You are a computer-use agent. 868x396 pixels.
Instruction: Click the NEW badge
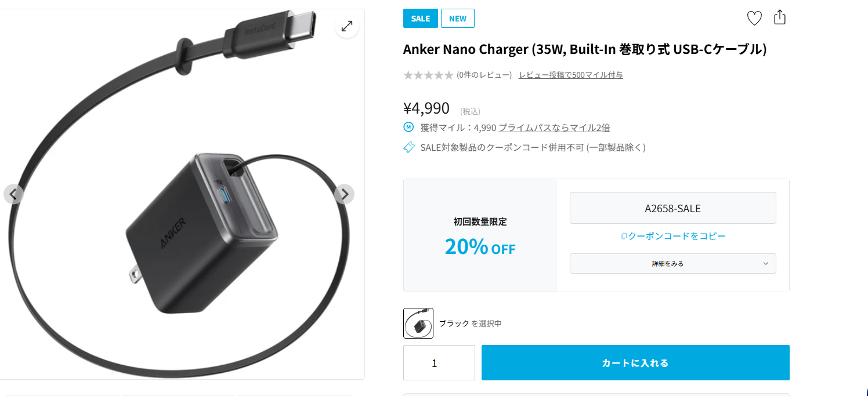(x=458, y=19)
